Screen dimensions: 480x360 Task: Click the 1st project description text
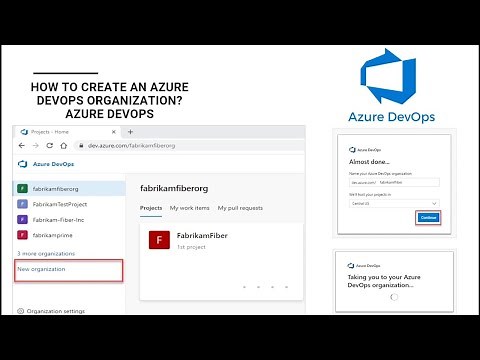[x=191, y=247]
